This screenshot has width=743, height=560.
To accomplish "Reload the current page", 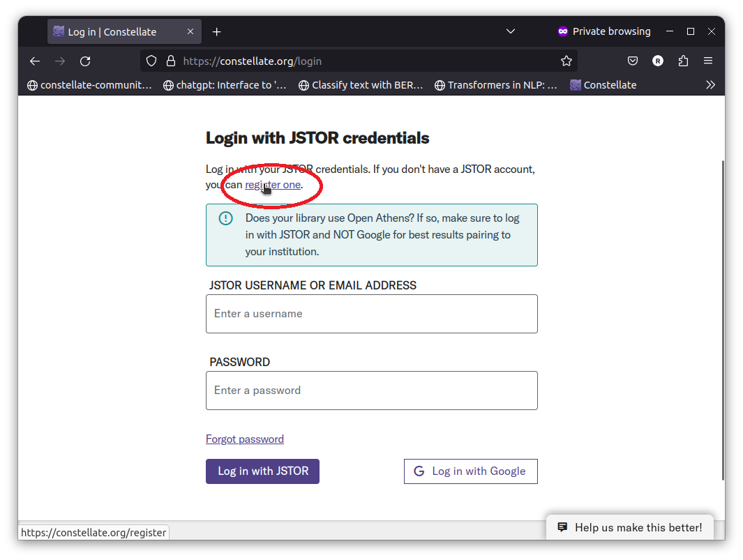I will click(85, 61).
